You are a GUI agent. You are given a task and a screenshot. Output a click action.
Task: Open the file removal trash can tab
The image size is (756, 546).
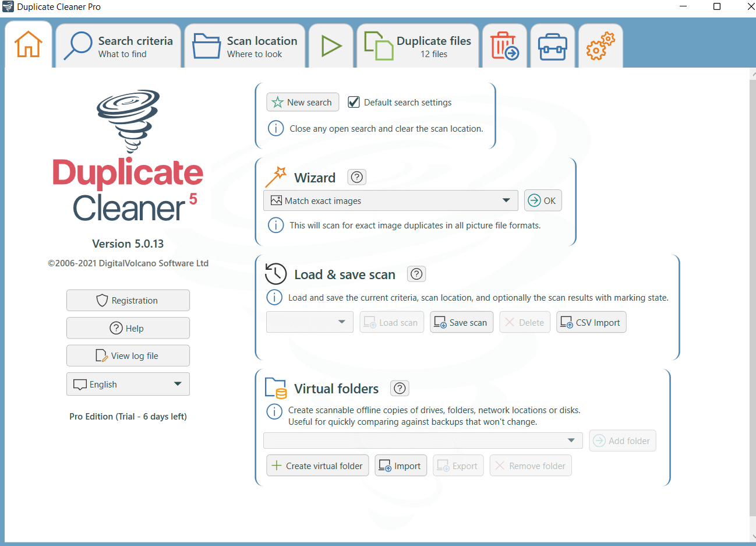coord(505,46)
